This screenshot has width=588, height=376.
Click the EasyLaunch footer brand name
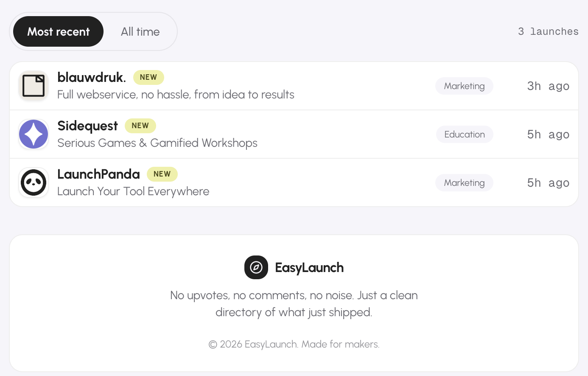coord(309,267)
